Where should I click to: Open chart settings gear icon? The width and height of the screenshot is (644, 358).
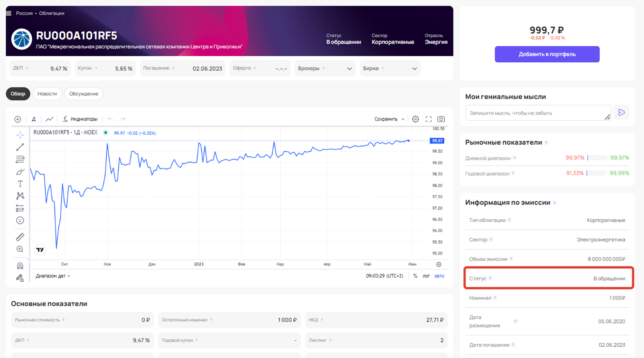(x=415, y=119)
